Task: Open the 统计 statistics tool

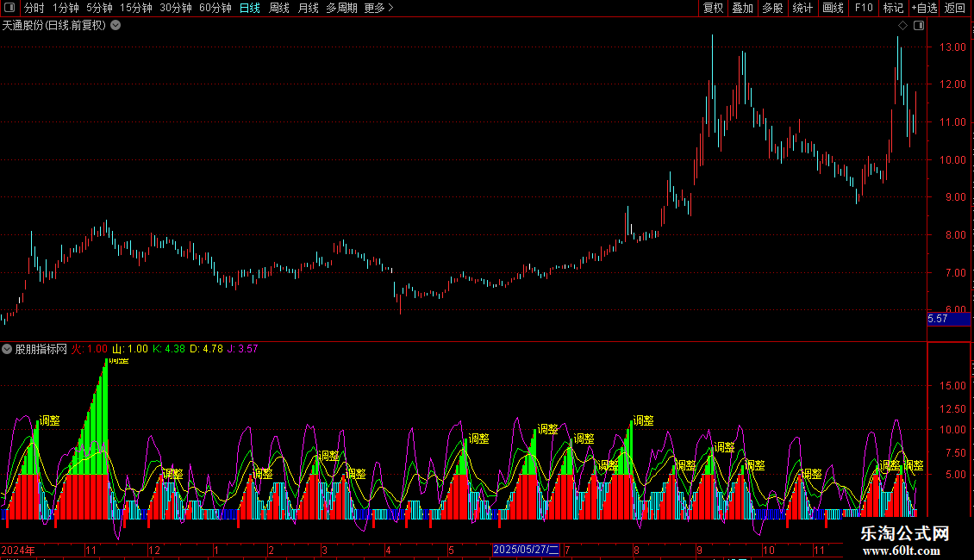Action: coord(802,8)
